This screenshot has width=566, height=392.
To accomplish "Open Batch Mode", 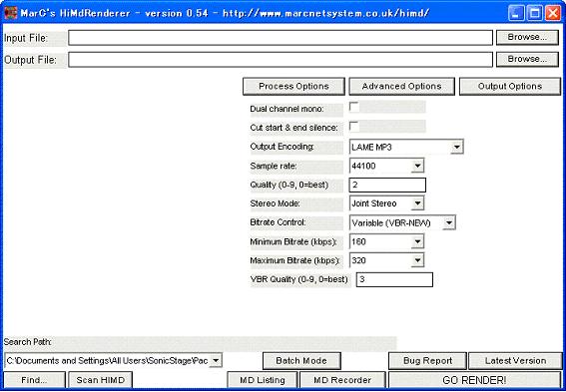I will pos(301,361).
